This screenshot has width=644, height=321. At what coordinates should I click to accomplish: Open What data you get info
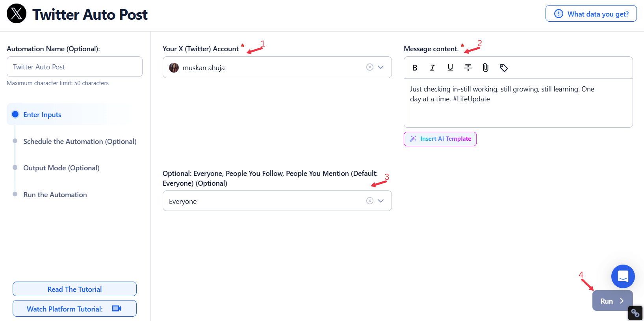(x=591, y=14)
